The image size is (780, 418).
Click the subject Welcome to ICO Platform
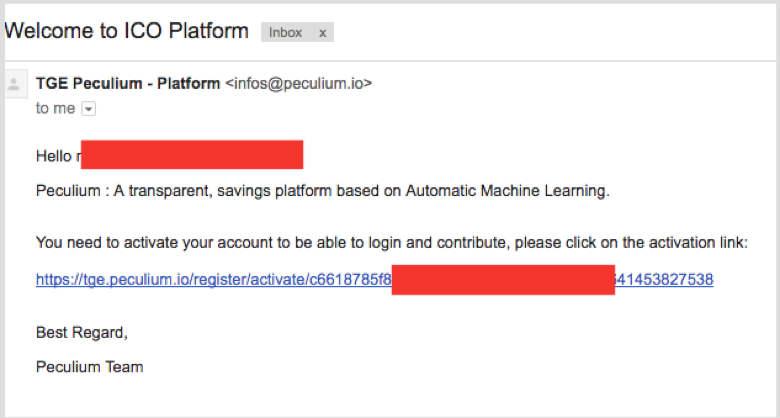pyautogui.click(x=126, y=31)
